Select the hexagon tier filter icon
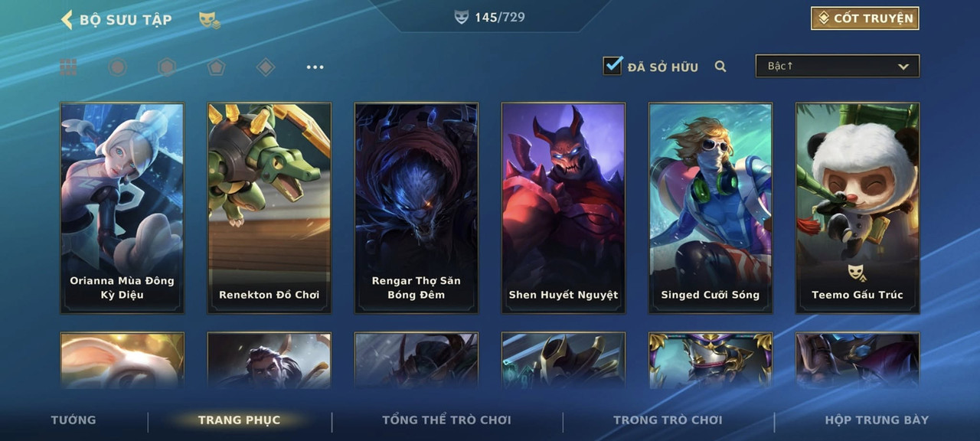 point(167,67)
